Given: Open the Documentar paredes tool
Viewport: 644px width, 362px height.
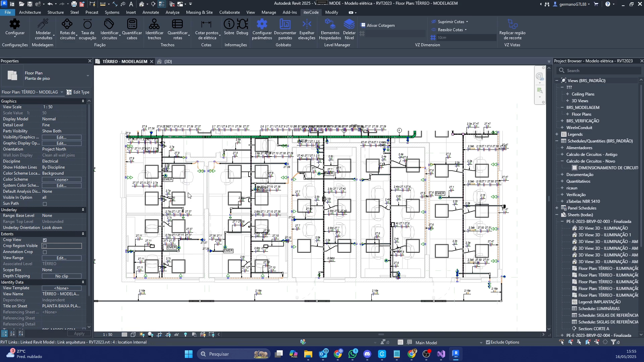Looking at the screenshot, I should coord(285,24).
